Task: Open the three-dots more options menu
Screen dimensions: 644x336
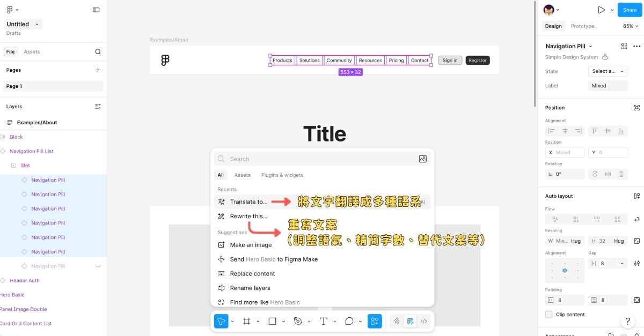Action: [637, 46]
